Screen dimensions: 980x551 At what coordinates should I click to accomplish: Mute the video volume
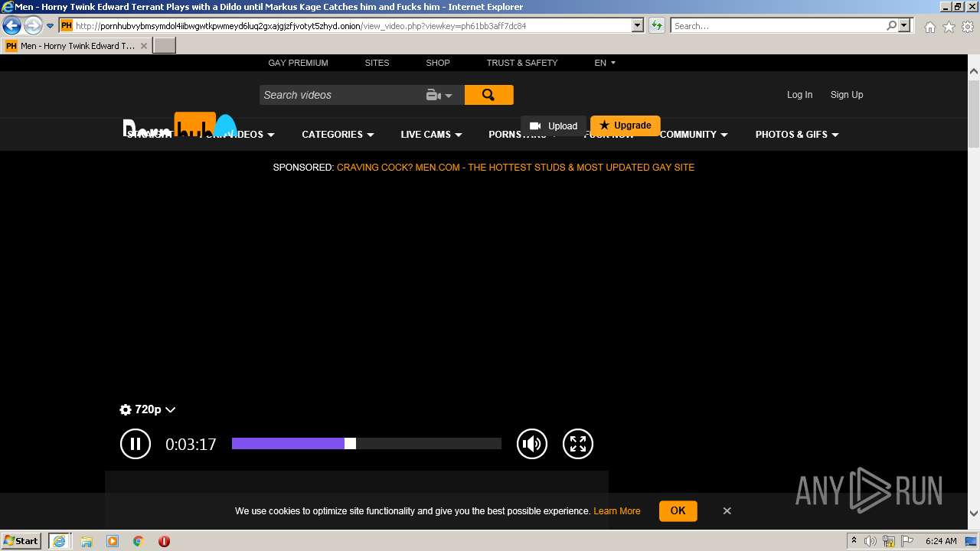532,444
